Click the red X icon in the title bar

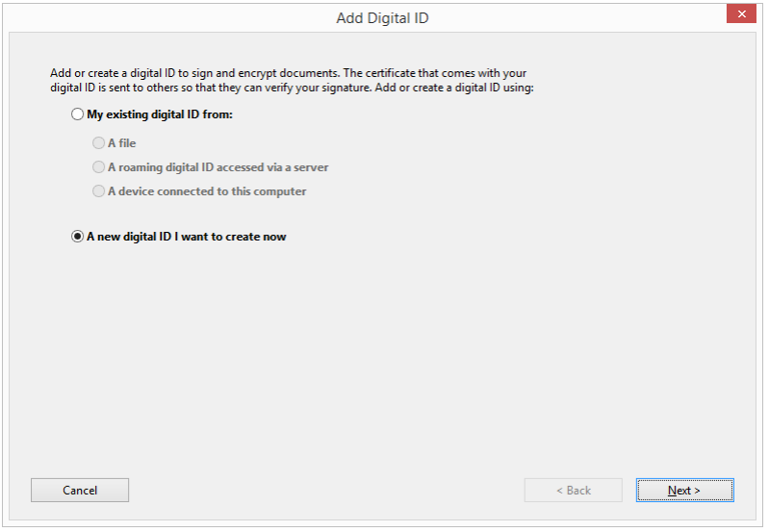739,14
